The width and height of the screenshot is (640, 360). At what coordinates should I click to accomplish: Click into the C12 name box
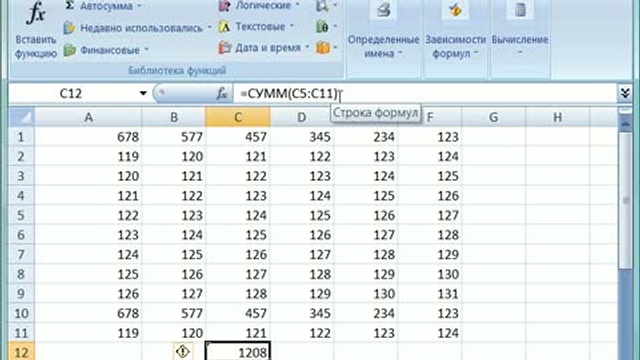[71, 93]
